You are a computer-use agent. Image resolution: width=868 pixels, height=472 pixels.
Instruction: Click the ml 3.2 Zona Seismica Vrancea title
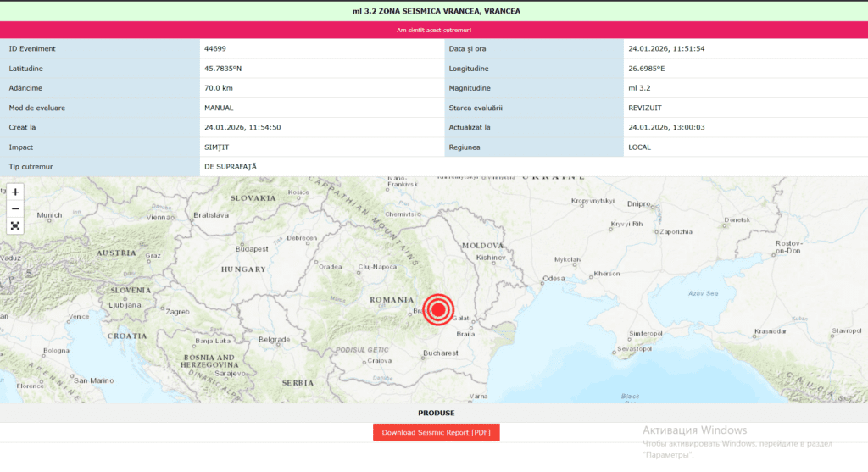437,11
